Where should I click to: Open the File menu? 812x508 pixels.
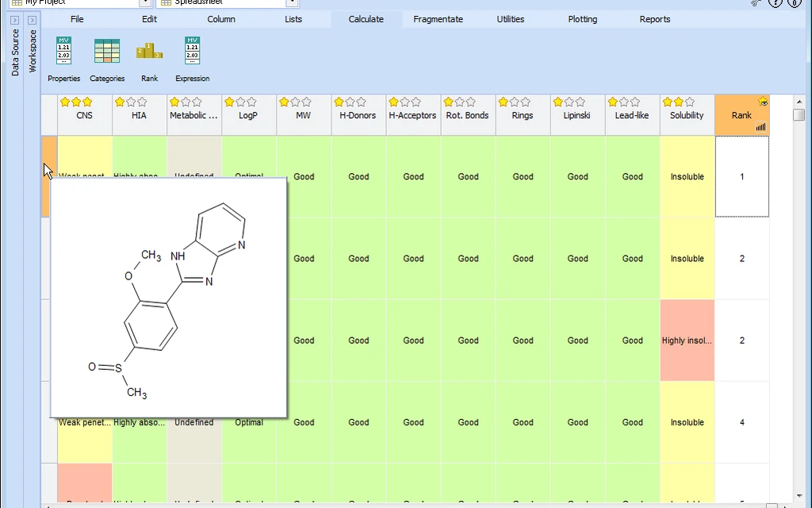77,19
